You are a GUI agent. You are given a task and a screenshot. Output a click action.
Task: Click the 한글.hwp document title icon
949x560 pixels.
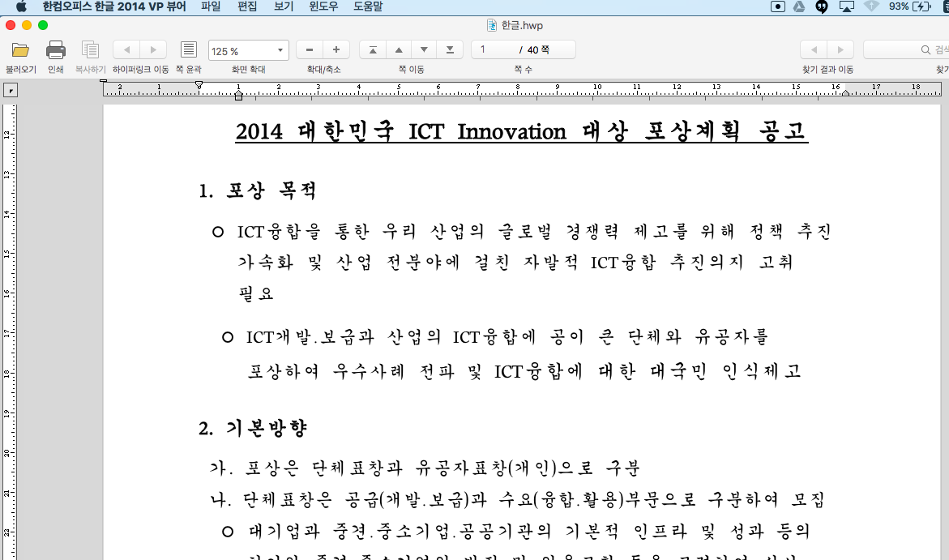pos(492,25)
